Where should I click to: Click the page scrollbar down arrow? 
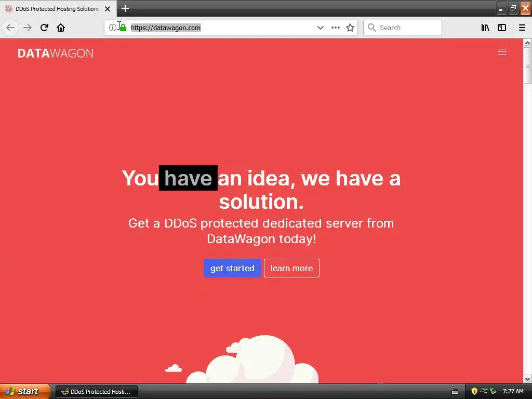527,379
